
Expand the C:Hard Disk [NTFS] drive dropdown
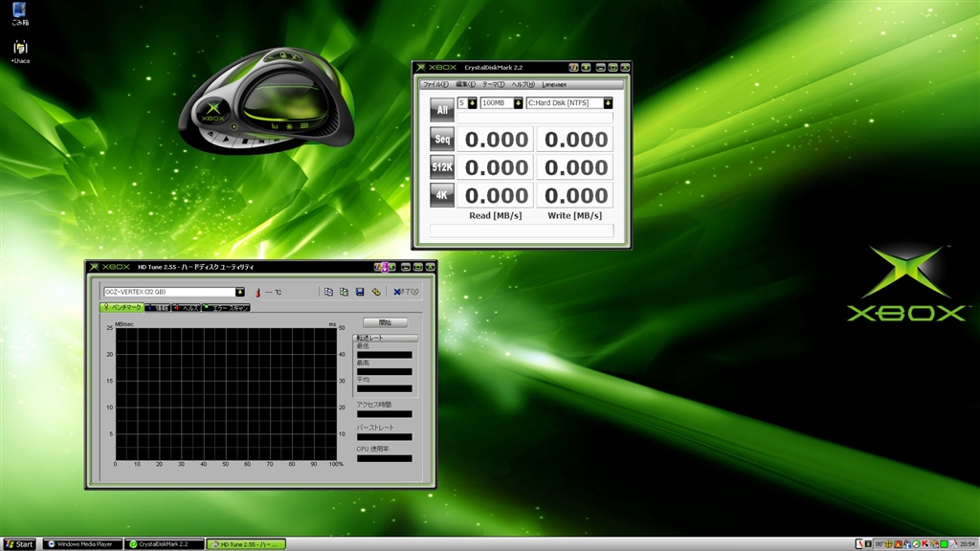pos(607,103)
